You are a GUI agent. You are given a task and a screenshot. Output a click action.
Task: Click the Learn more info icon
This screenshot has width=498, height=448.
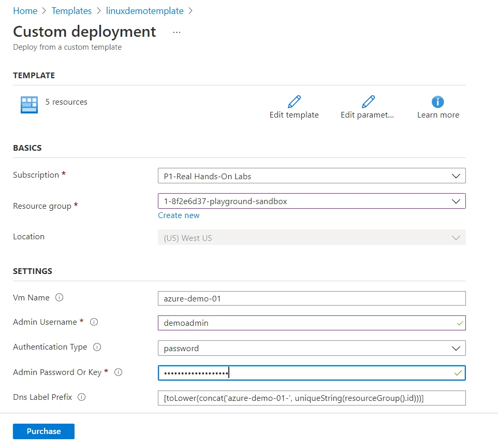[438, 102]
